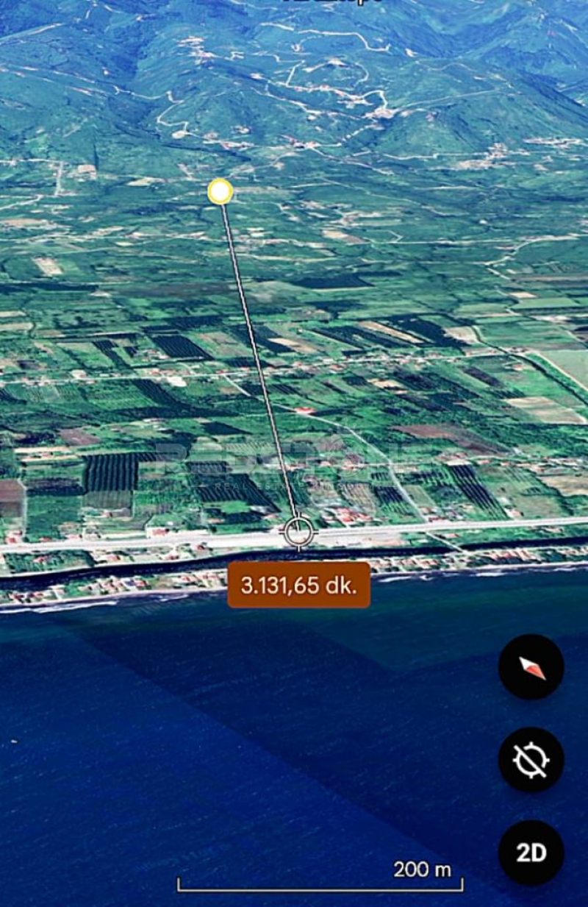Tap the compass needle icon
This screenshot has height=907, width=588.
pyautogui.click(x=531, y=666)
